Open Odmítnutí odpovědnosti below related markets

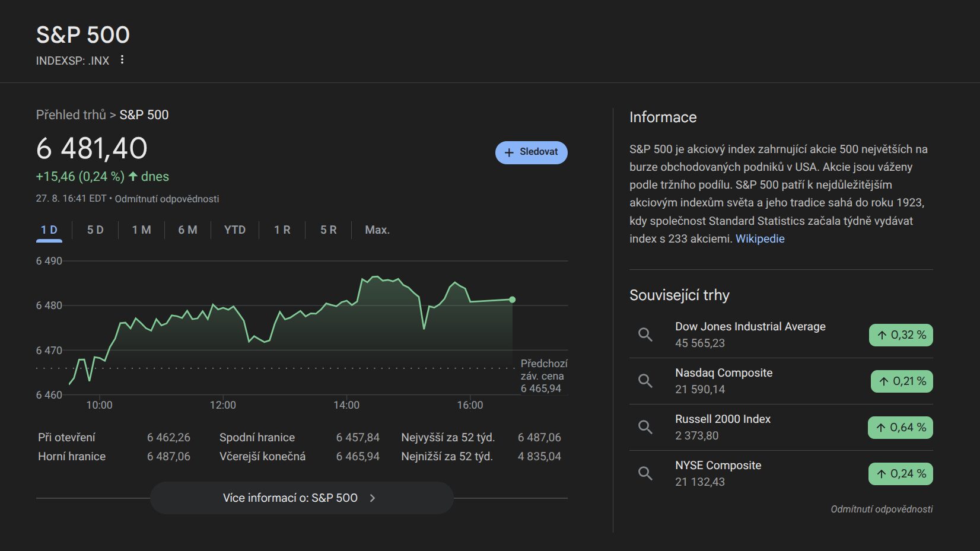(x=882, y=509)
